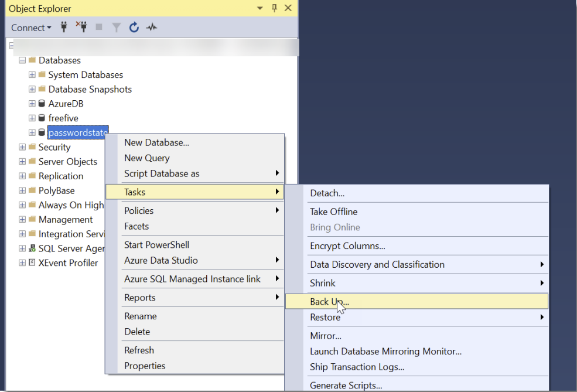Select the AzureDB database label
The height and width of the screenshot is (392, 577).
pos(66,104)
